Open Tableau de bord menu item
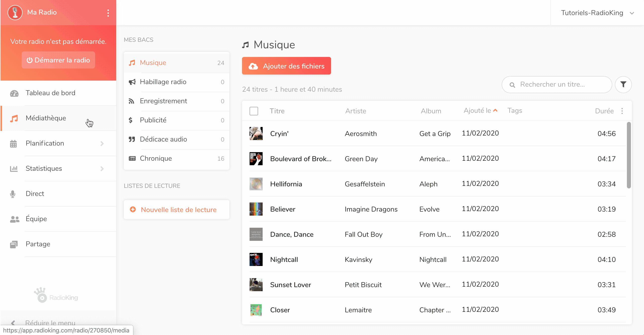Viewport: 644px width, 335px height. tap(58, 93)
